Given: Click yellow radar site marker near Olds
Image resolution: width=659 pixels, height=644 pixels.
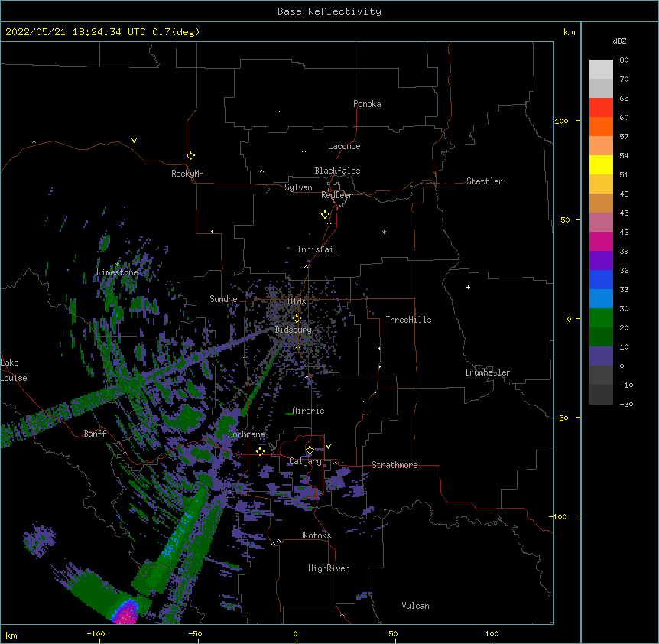Looking at the screenshot, I should (297, 318).
